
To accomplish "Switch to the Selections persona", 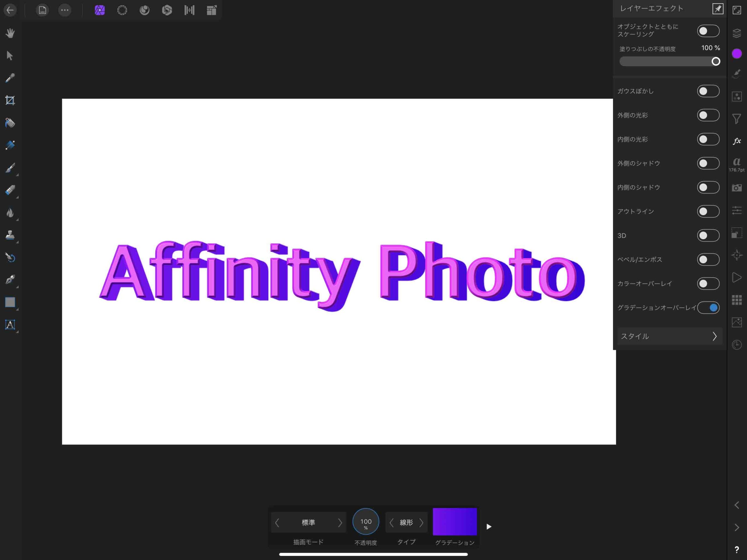I will 122,10.
